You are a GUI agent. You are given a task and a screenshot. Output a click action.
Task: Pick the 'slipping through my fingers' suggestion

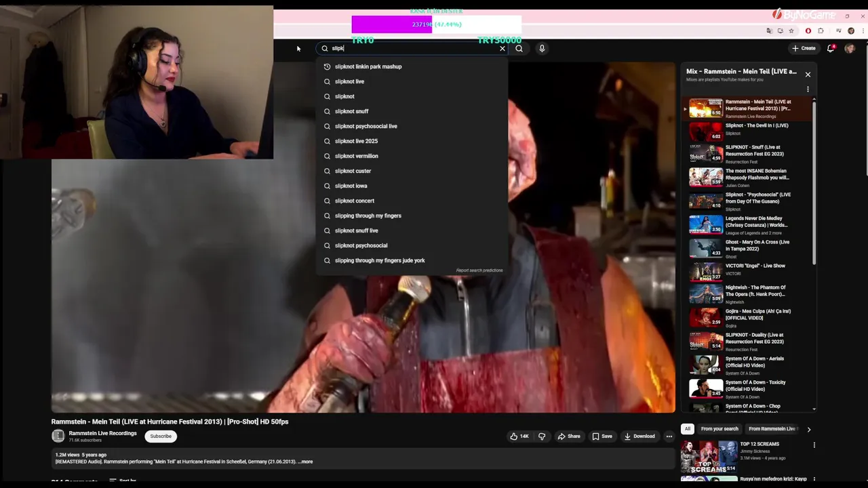click(412, 216)
